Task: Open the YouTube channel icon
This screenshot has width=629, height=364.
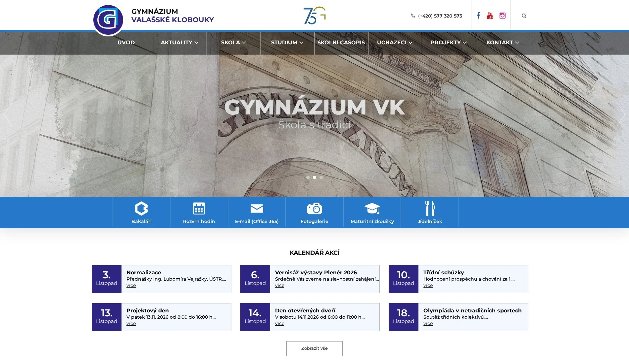Action: [490, 16]
